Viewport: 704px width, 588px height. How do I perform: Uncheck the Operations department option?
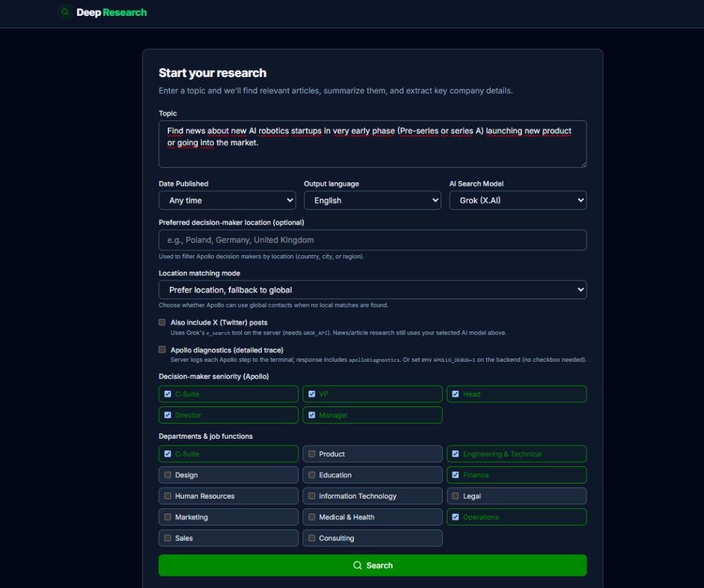(455, 517)
